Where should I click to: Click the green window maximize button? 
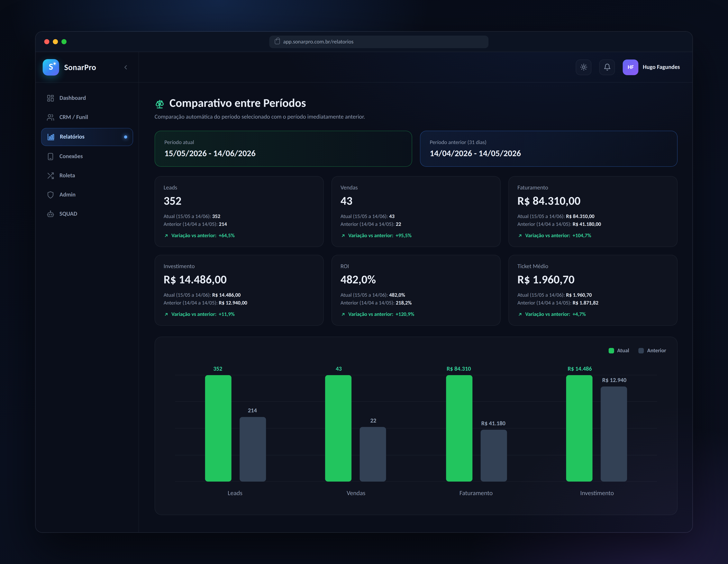(64, 42)
